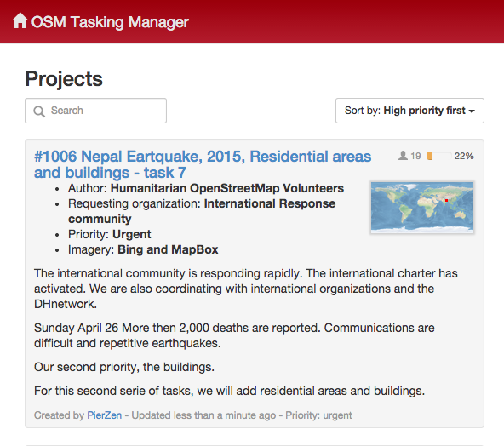Open the world map thumbnail
504x446 pixels.
click(x=422, y=208)
